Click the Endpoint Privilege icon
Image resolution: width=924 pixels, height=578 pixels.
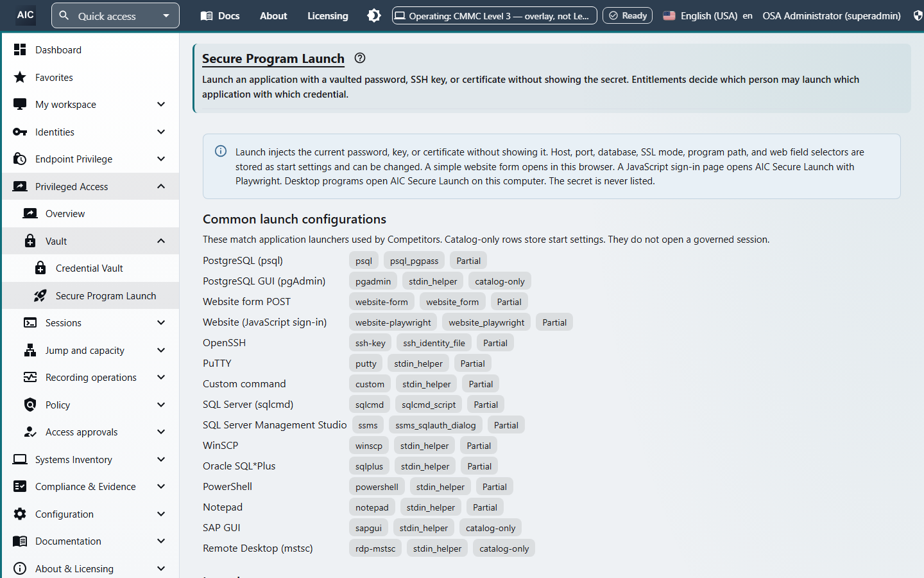point(20,159)
